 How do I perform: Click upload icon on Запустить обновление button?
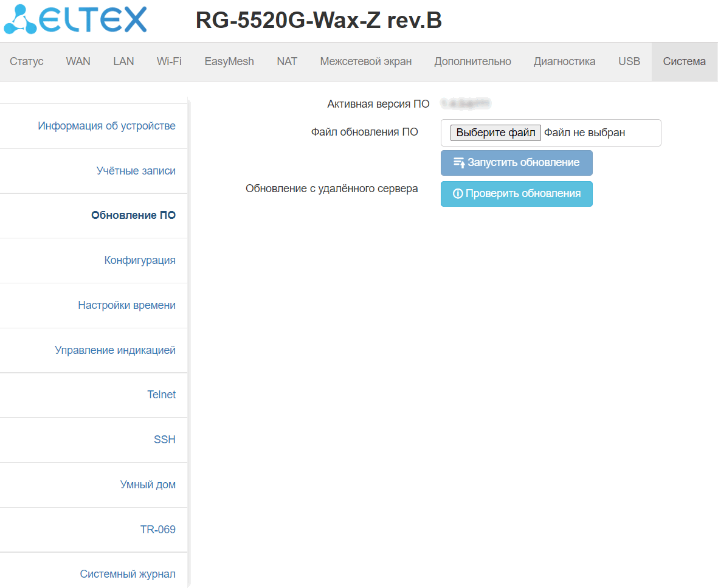[x=459, y=162]
